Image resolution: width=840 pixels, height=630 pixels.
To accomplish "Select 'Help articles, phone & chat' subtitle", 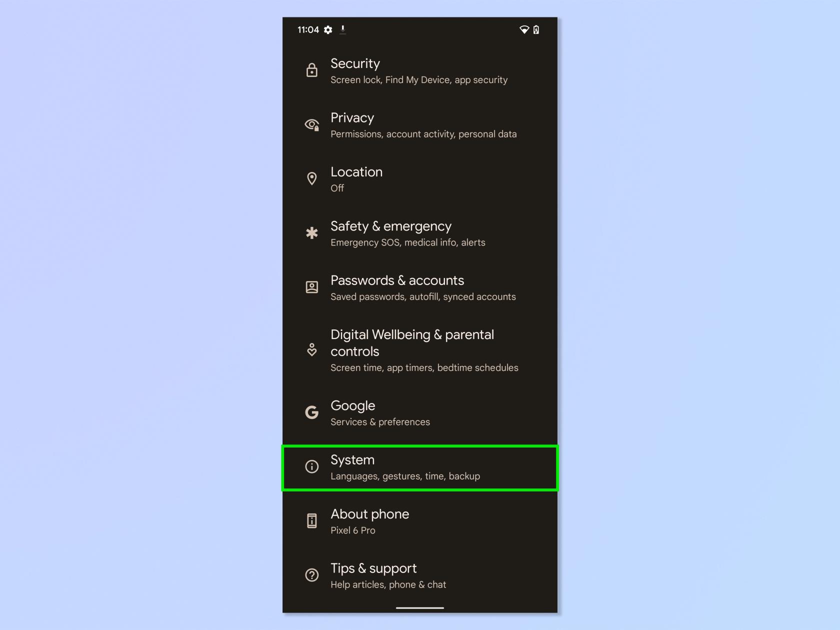I will 388,584.
